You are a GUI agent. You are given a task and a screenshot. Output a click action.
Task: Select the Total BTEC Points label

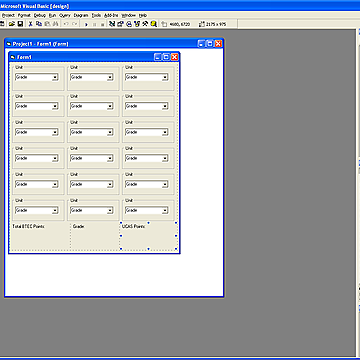pos(28,226)
